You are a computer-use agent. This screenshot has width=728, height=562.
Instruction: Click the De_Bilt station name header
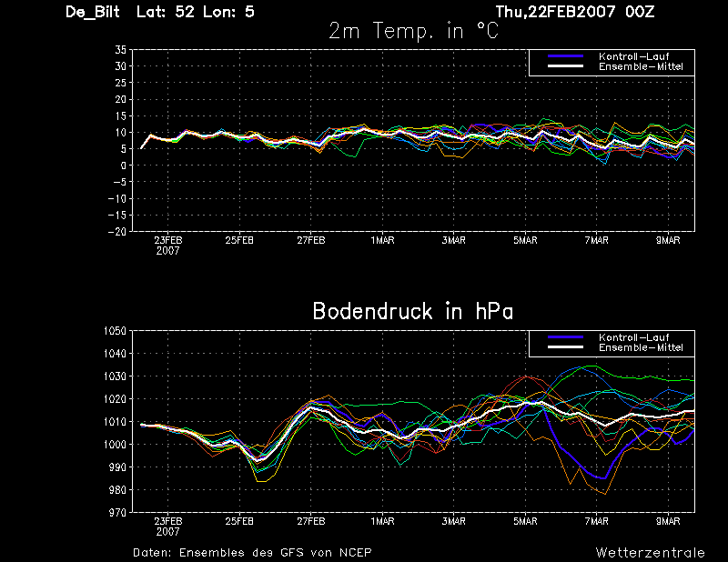pos(93,12)
